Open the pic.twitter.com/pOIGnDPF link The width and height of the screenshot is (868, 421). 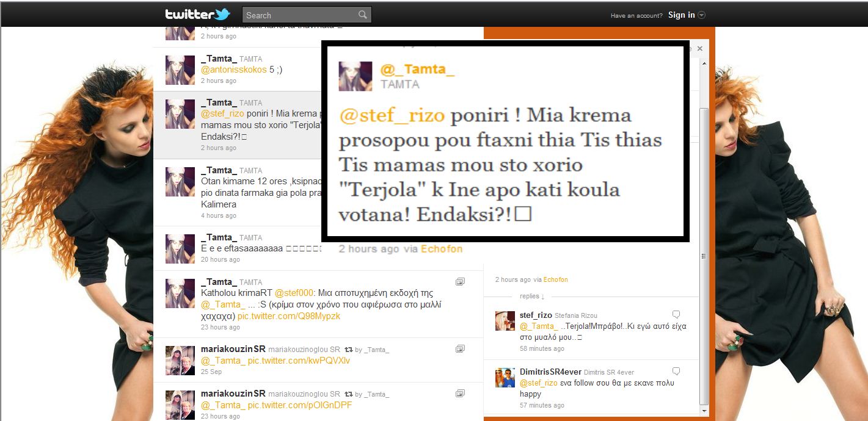tap(300, 405)
